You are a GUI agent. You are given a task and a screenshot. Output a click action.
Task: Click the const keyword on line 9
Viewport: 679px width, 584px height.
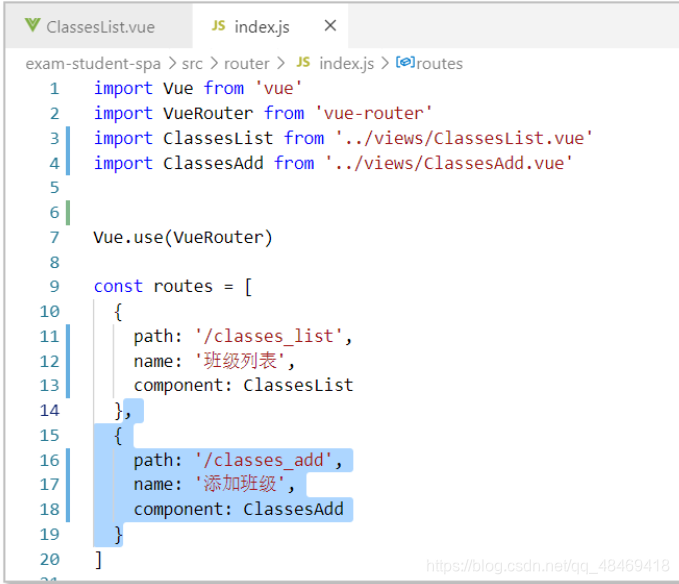[118, 286]
